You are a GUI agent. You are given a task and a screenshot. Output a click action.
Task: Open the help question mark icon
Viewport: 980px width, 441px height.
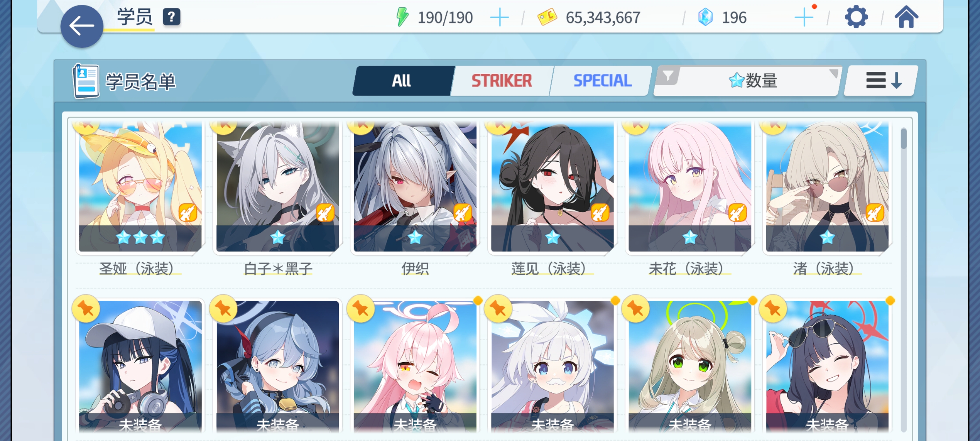pos(171,17)
